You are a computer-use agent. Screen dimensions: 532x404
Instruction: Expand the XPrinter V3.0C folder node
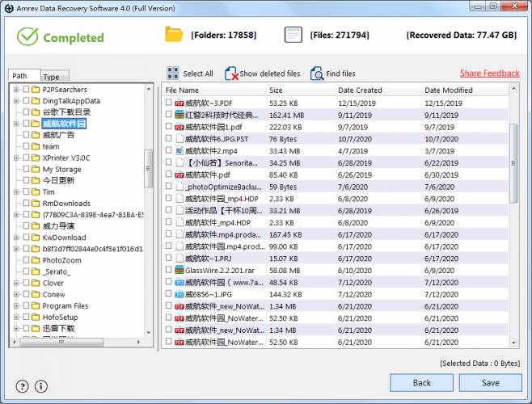click(x=16, y=158)
